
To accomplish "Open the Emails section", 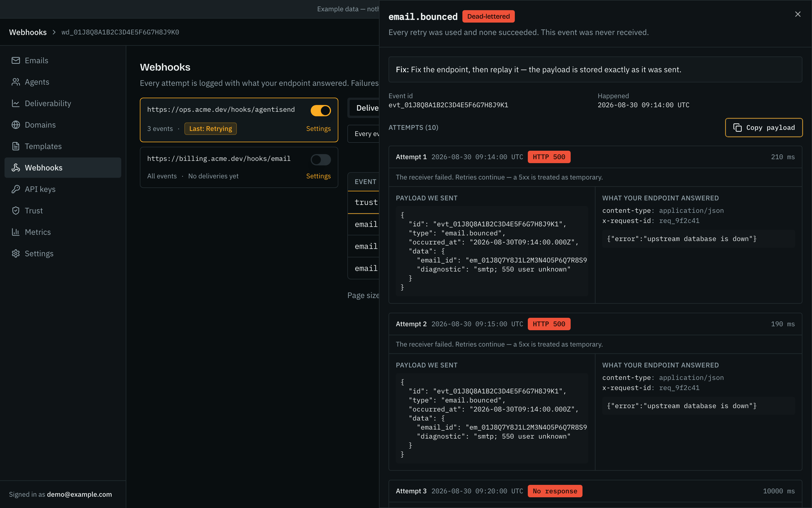I will [63, 60].
